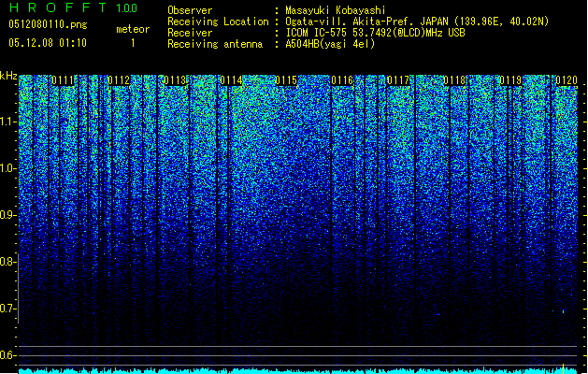
Task: Click the HROFFT 1.0.0 title text
Action: coord(74,7)
